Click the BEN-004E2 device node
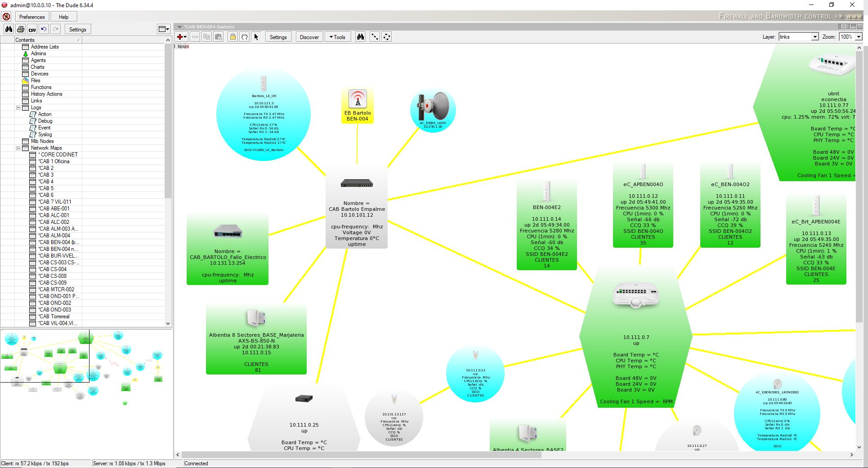 [x=547, y=225]
